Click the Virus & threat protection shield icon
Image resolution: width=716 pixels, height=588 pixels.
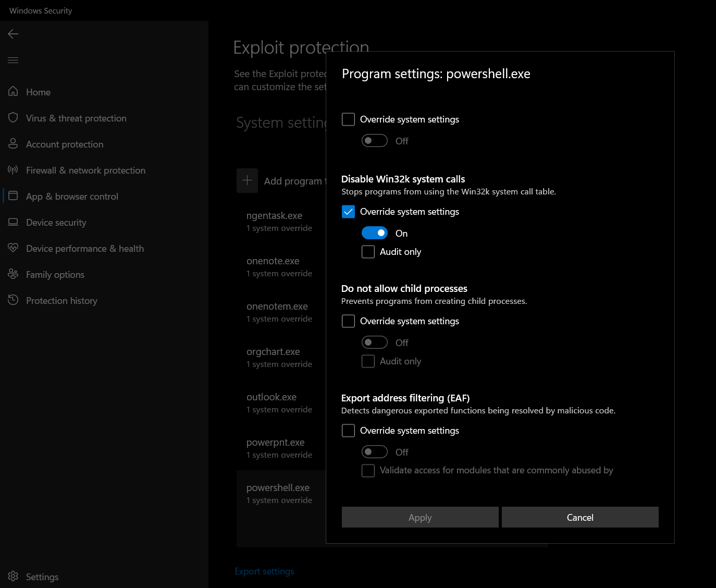(13, 118)
